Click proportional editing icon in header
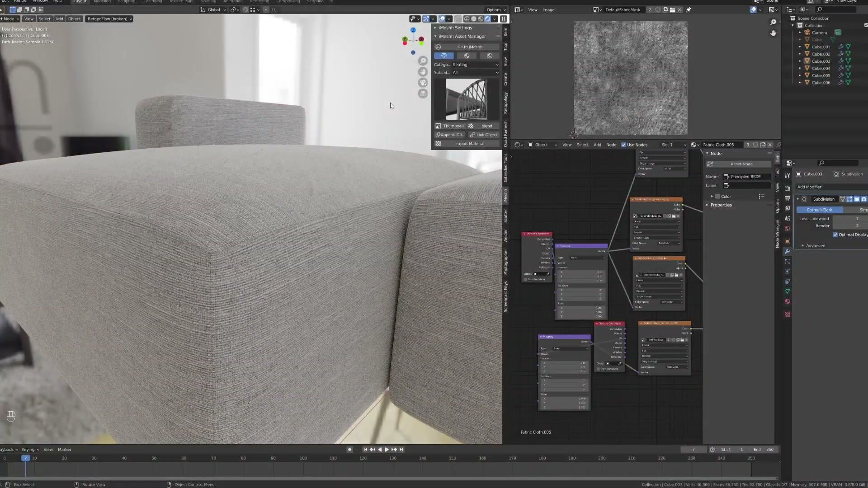Screen dimensions: 868x488 [x=266, y=10]
